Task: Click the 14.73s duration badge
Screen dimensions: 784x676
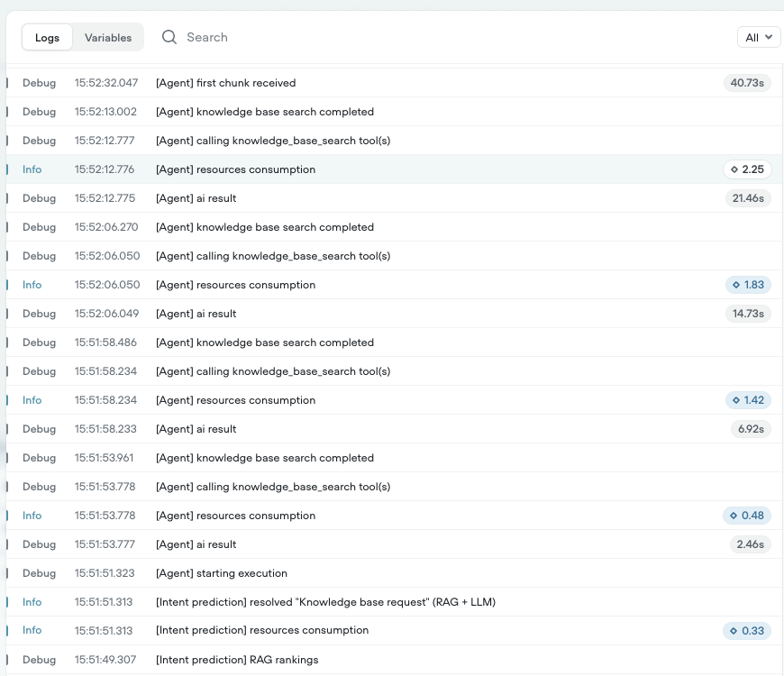Action: point(748,314)
